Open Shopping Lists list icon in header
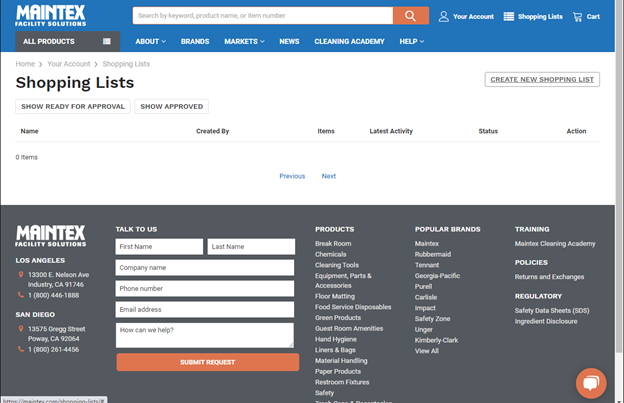 point(509,16)
